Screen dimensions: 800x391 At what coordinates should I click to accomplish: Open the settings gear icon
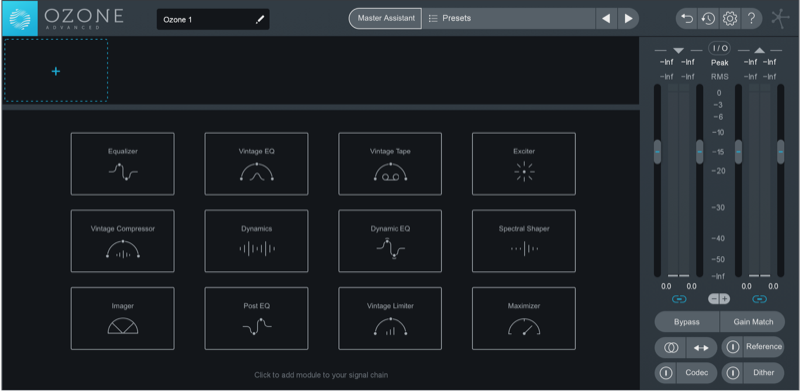[730, 19]
